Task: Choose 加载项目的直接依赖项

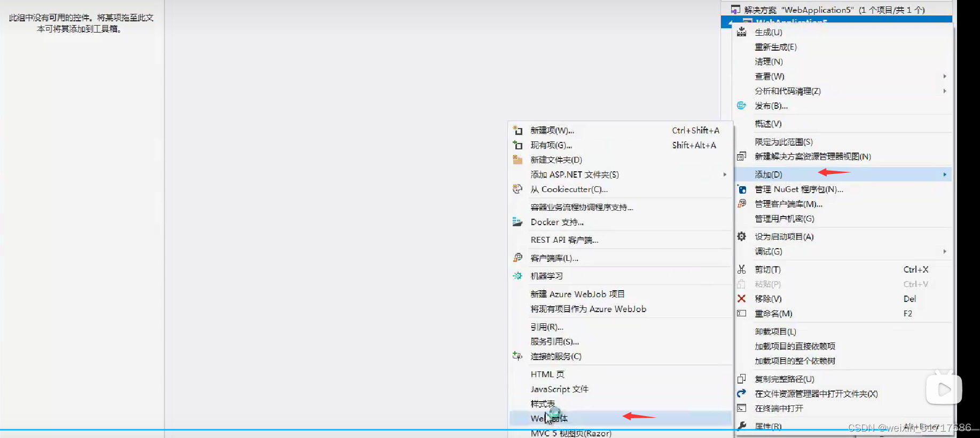Action: pos(795,346)
